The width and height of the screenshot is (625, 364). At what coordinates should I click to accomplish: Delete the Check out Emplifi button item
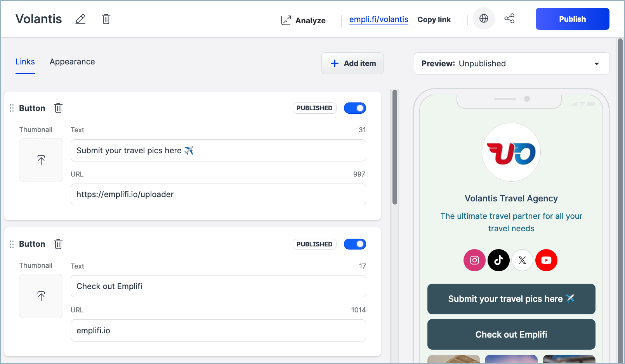click(x=58, y=244)
